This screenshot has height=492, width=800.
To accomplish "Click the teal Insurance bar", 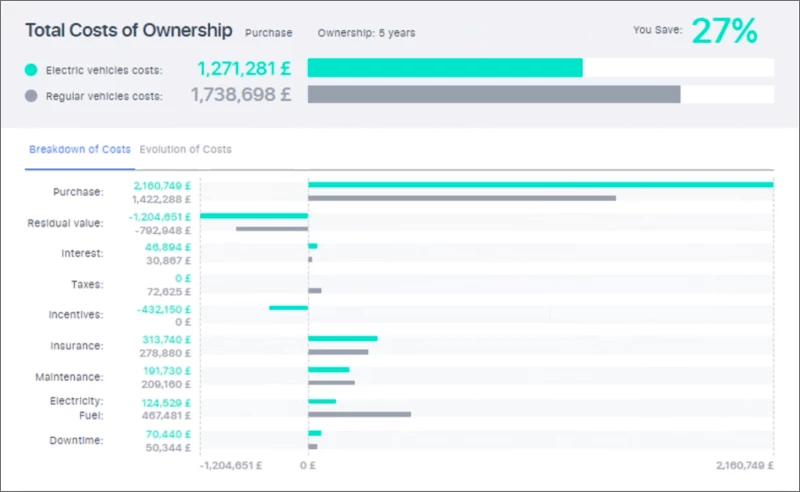I will pos(343,339).
